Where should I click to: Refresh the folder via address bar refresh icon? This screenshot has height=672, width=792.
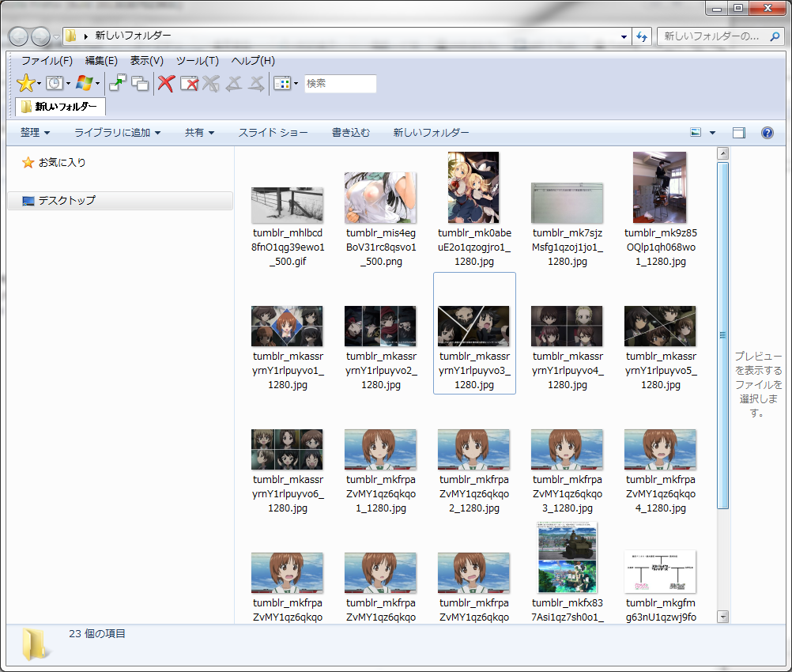tap(642, 36)
